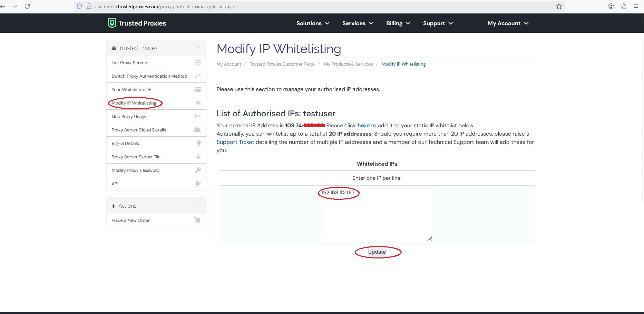Click the Trusted Proxies shield logo icon
This screenshot has height=314, width=644.
point(112,23)
